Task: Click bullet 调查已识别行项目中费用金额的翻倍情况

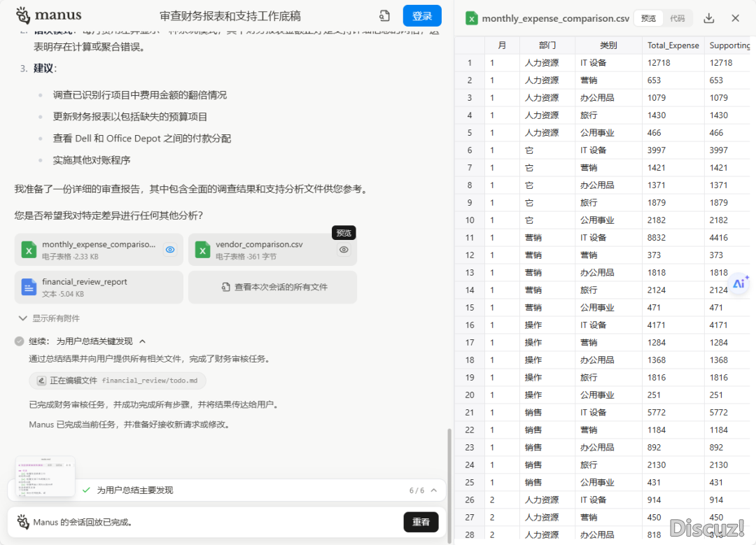Action: pos(140,95)
